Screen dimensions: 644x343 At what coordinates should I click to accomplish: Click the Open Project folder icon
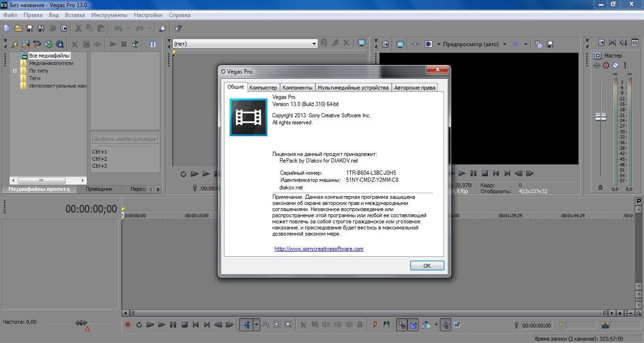[x=18, y=28]
